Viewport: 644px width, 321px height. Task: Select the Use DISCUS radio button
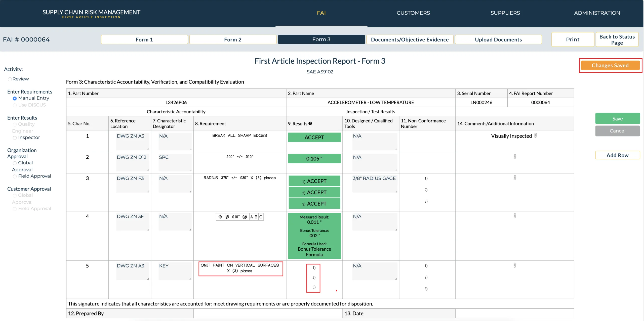tap(15, 105)
